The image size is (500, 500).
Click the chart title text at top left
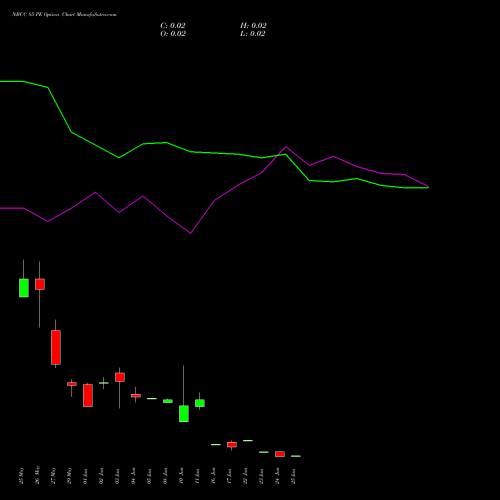tap(64, 15)
